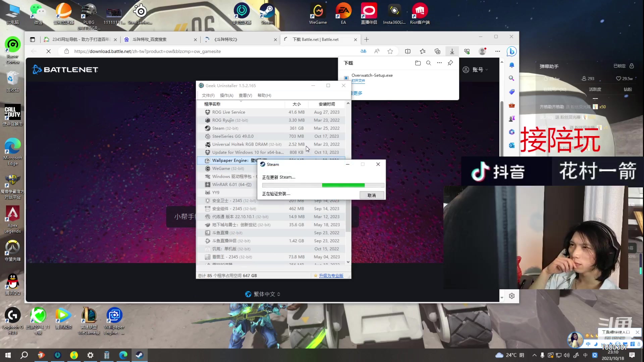Click 打开文件 link under Overwatch-Setup.exe
The image size is (644, 362).
click(358, 81)
